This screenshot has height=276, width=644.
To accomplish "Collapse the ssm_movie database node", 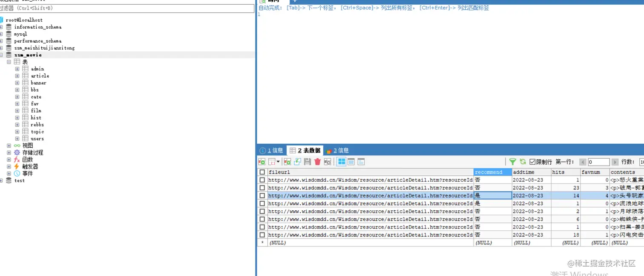I will click(1, 55).
